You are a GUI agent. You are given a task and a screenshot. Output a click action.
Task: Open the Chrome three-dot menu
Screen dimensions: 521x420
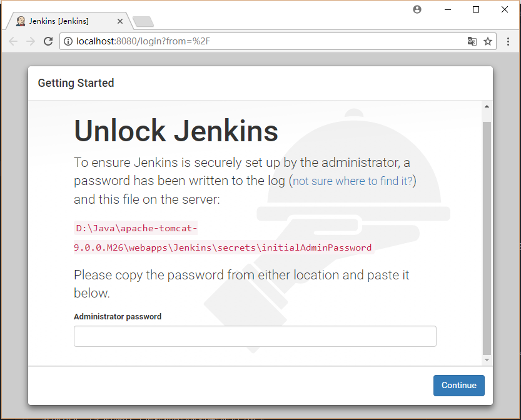(x=508, y=41)
